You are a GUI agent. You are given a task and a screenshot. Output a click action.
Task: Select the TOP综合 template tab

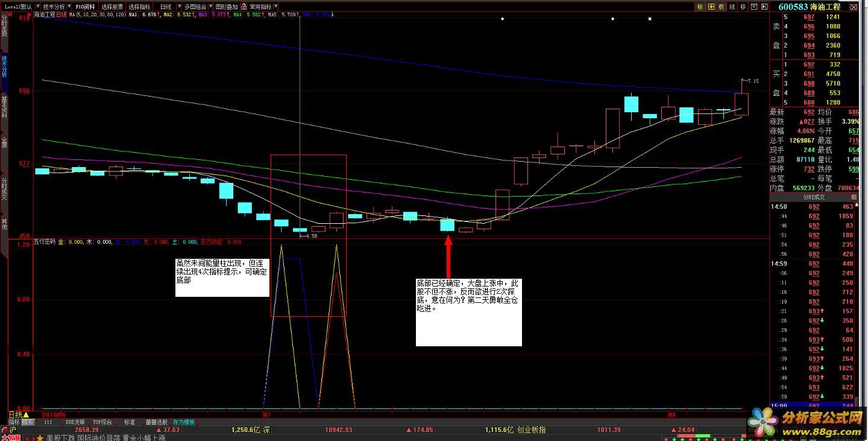[102, 422]
